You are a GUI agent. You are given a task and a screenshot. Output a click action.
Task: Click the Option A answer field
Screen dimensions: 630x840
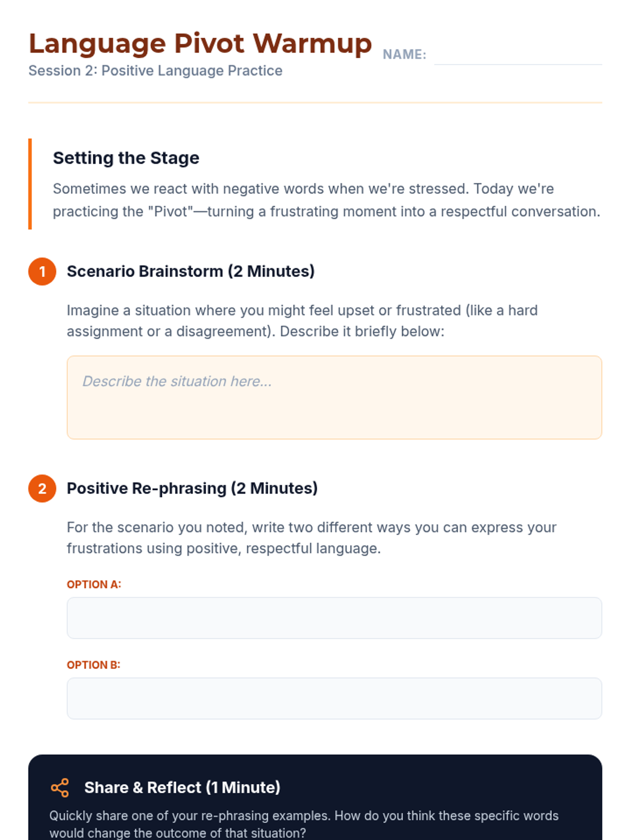tap(334, 618)
